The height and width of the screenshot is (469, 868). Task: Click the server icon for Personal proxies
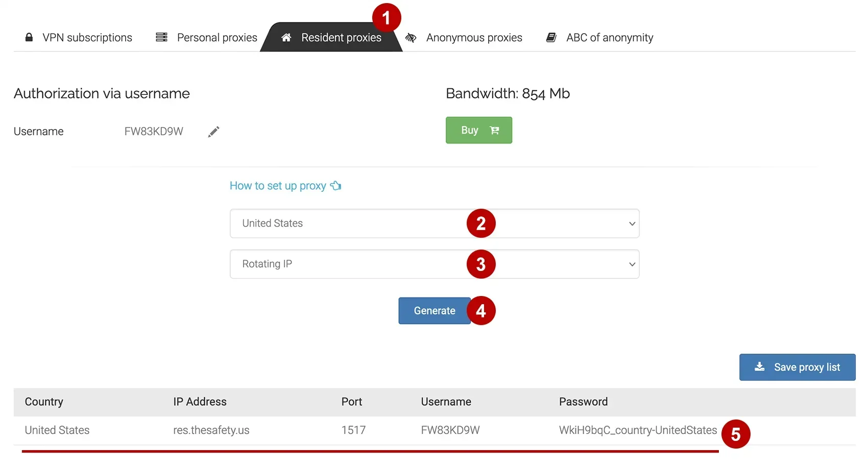[x=161, y=37]
